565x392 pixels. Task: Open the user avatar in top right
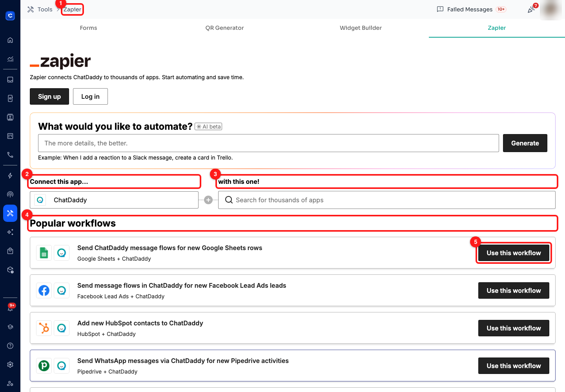point(551,9)
